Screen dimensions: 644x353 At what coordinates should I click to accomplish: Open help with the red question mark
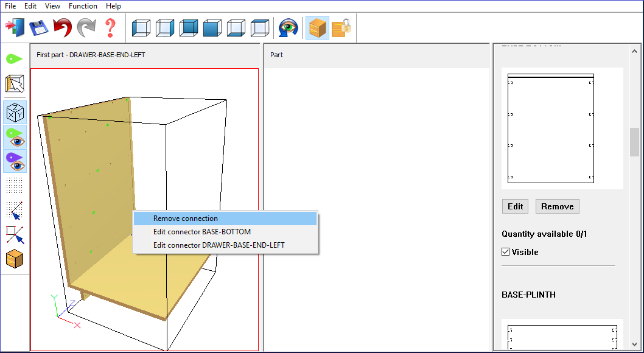click(x=110, y=28)
